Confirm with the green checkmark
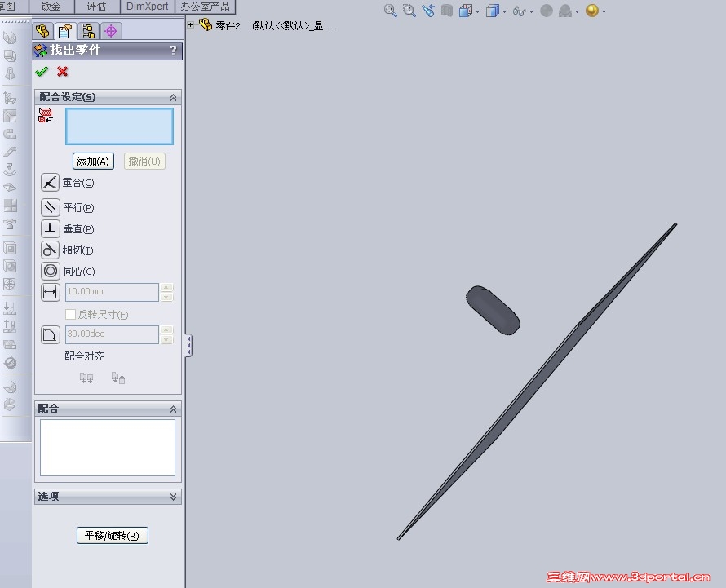Viewport: 726px width, 588px height. point(42,71)
